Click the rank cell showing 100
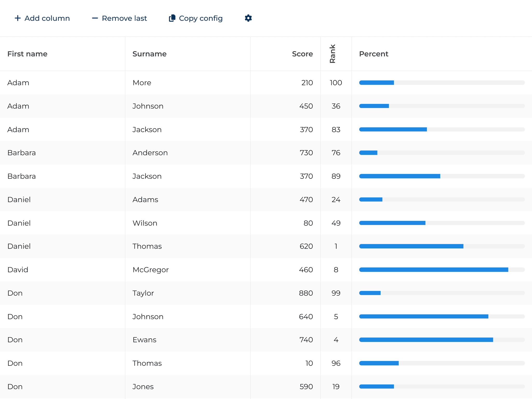Screen dimensions: 532x399 (336, 83)
